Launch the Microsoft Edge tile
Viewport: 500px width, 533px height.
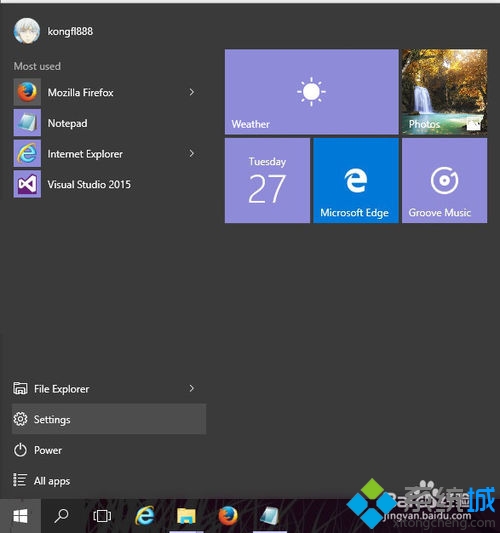click(356, 180)
